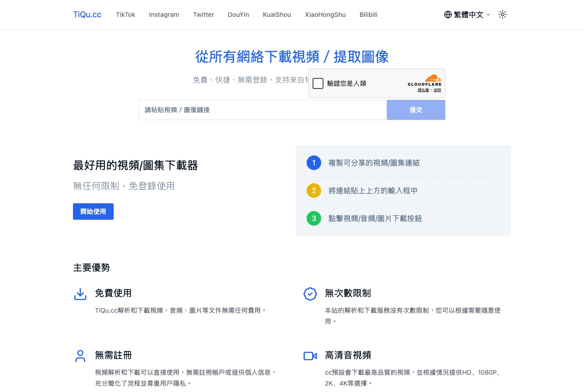584x392 pixels.
Task: Click step 將連結貼上上方的輸入框中
Action: [373, 191]
